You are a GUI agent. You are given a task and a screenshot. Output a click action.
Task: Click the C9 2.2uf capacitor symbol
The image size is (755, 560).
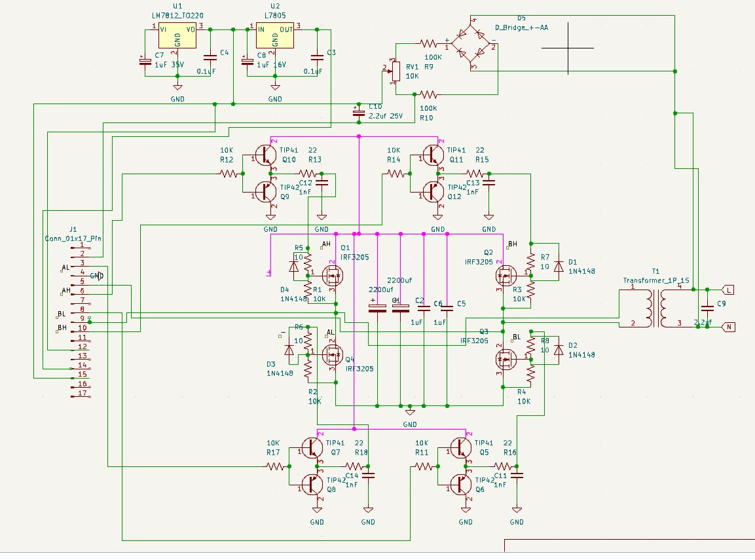707,308
